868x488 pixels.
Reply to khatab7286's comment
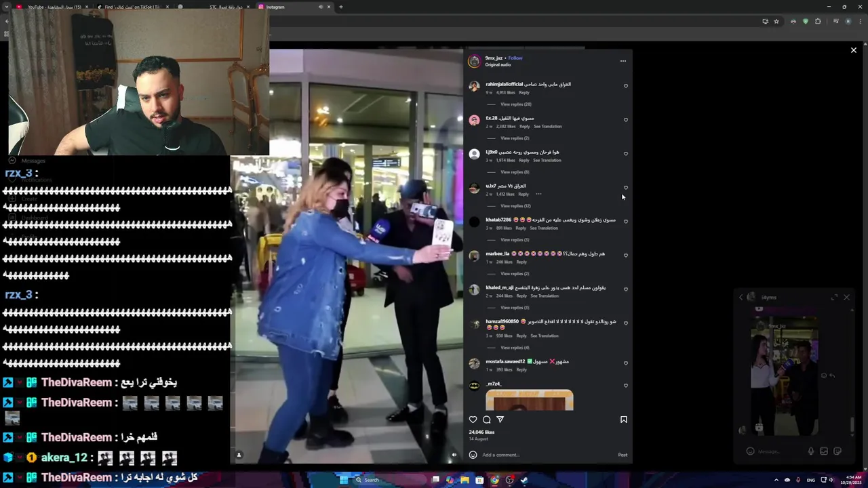coord(521,228)
